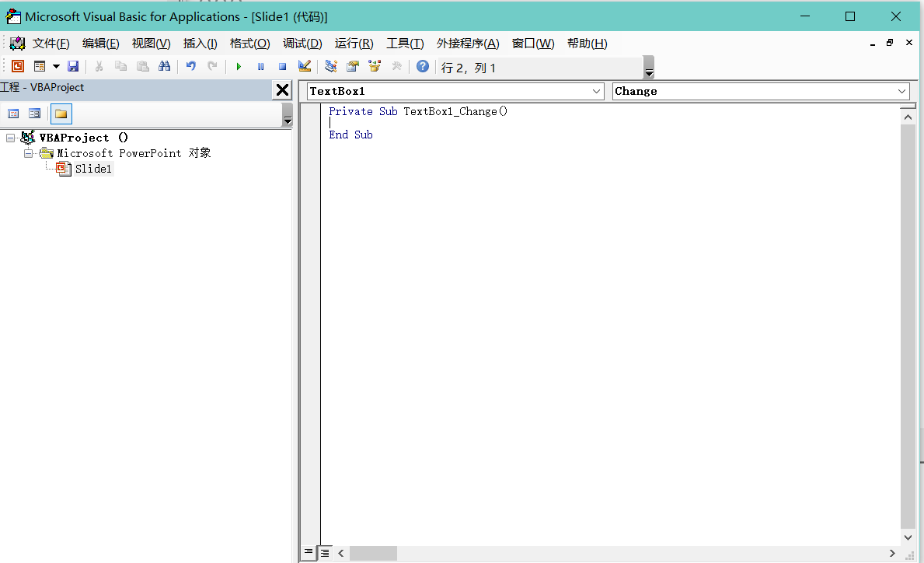Click the blue Help question mark icon

423,67
